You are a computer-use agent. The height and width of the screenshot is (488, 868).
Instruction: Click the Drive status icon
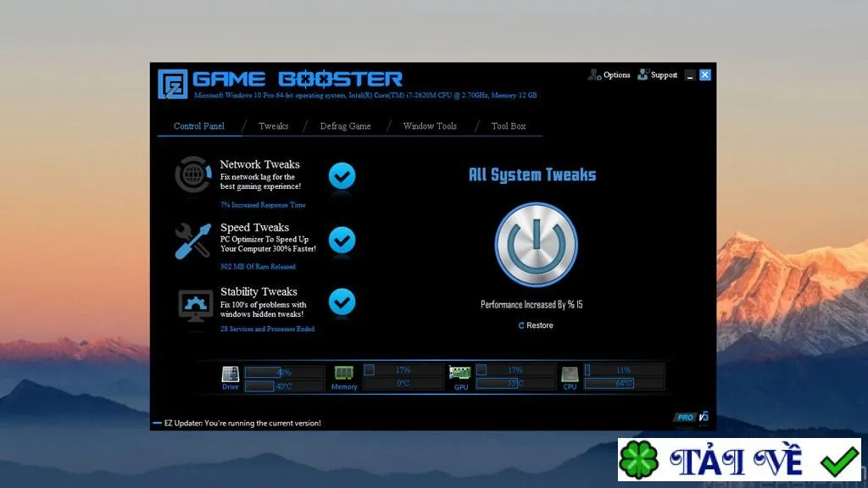pyautogui.click(x=231, y=374)
